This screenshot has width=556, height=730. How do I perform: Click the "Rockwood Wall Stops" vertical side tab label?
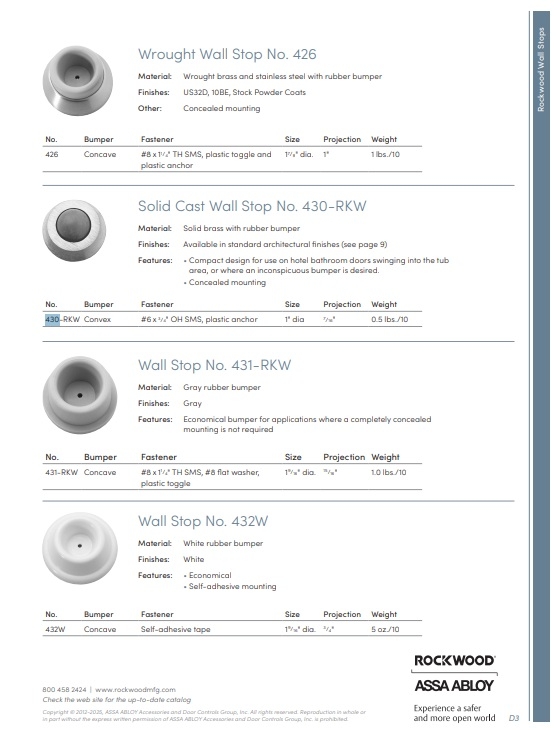click(x=541, y=69)
